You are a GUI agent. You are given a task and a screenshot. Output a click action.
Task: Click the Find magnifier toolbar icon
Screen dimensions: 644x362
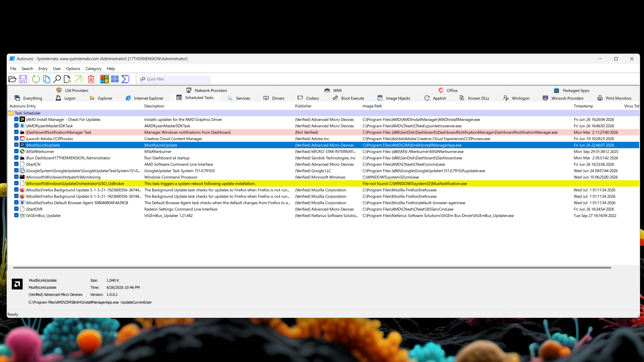[57, 79]
